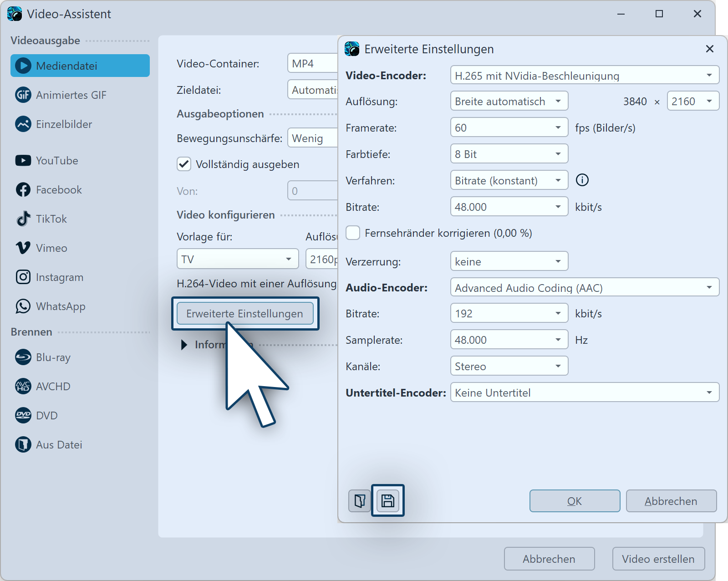Select the DVD burn entry
The width and height of the screenshot is (728, 581).
pos(46,416)
